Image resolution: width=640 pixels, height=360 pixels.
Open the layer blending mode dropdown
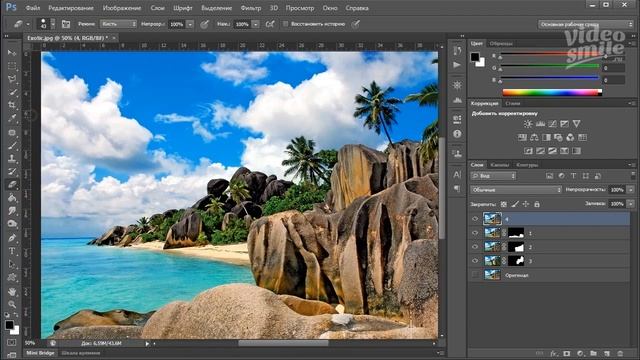point(516,190)
